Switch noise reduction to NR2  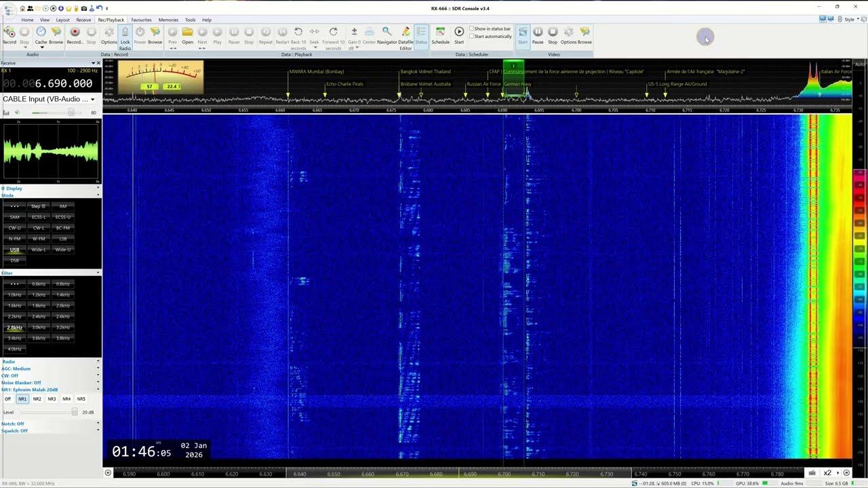pyautogui.click(x=37, y=399)
